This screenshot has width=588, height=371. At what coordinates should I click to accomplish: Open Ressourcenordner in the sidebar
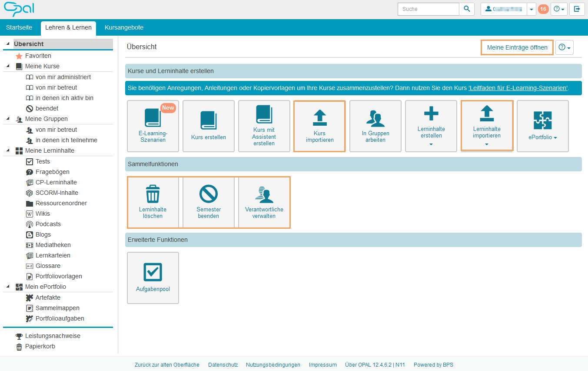tap(56, 203)
